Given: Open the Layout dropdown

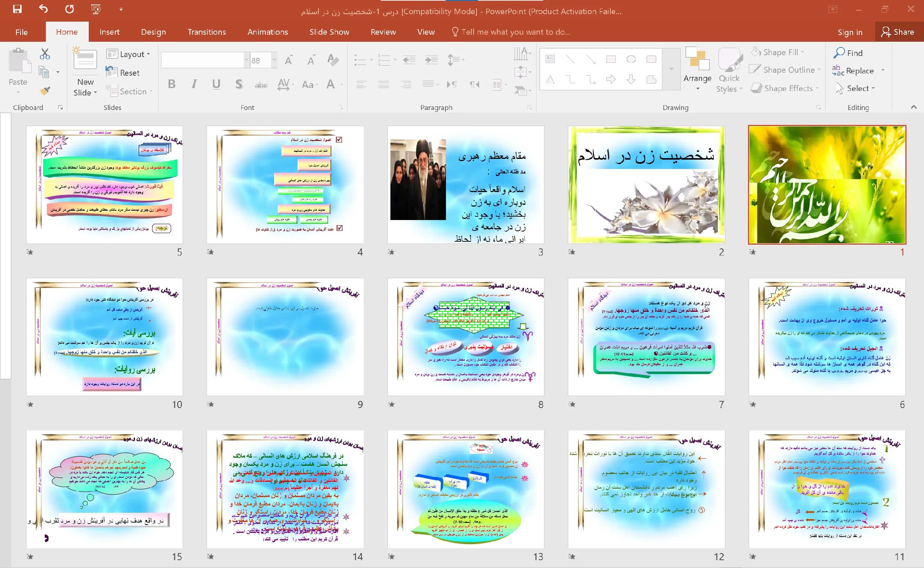Looking at the screenshot, I should [129, 54].
